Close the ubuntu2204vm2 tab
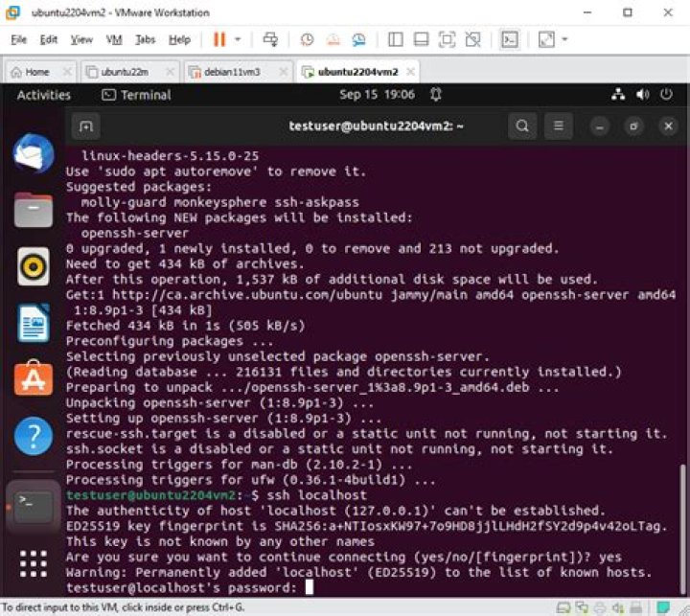Viewport: 690px width, 616px height. [x=410, y=71]
